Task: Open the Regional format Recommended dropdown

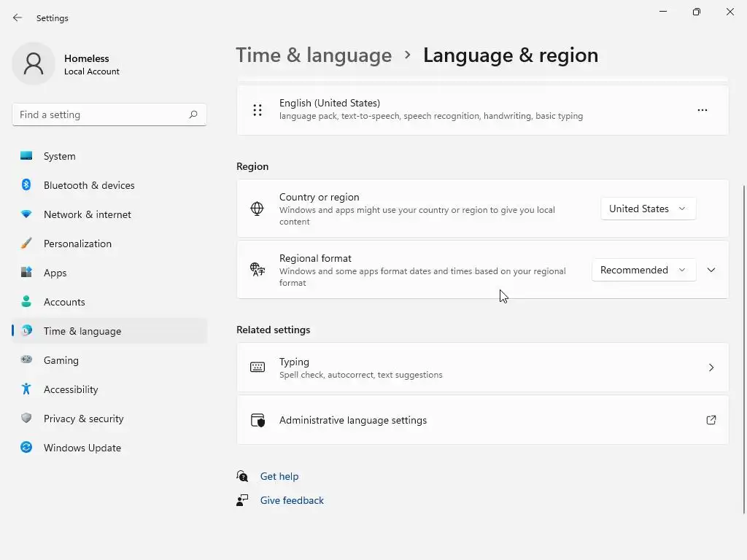Action: [x=643, y=270]
